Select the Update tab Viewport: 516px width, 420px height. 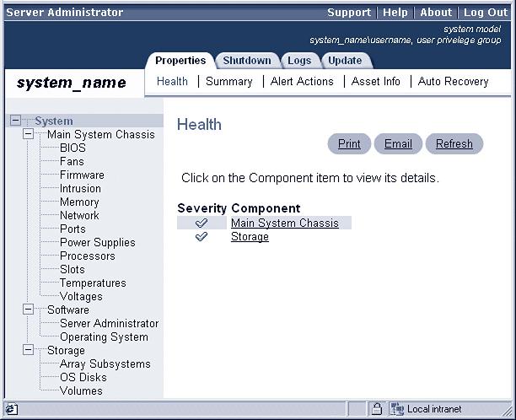(345, 61)
